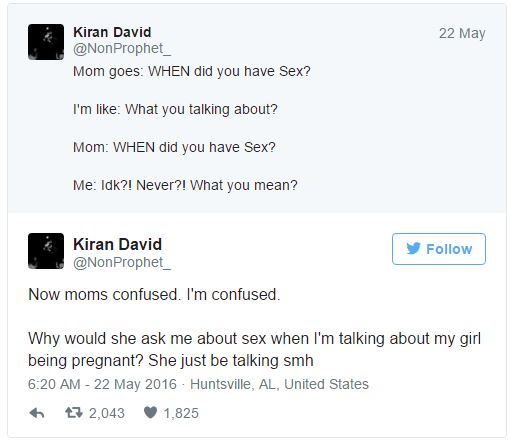Open Kiran David name in top tweet
Image resolution: width=512 pixels, height=444 pixels.
[x=112, y=32]
